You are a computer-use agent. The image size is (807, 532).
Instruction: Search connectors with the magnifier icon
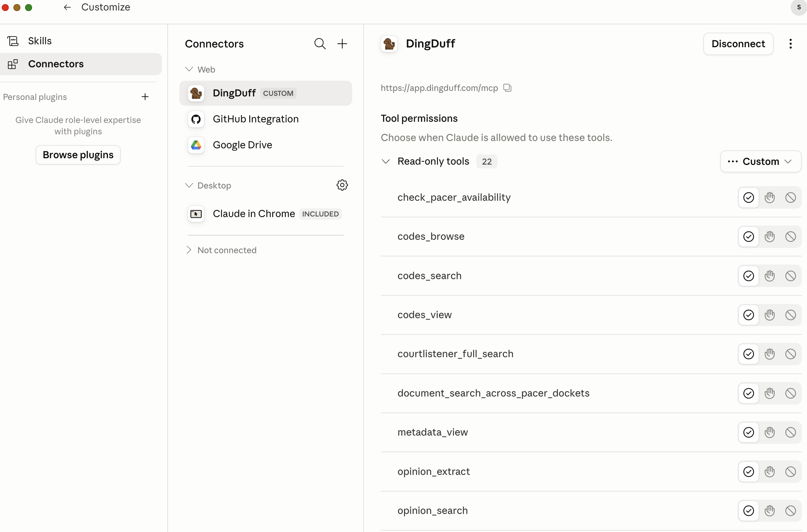point(320,44)
